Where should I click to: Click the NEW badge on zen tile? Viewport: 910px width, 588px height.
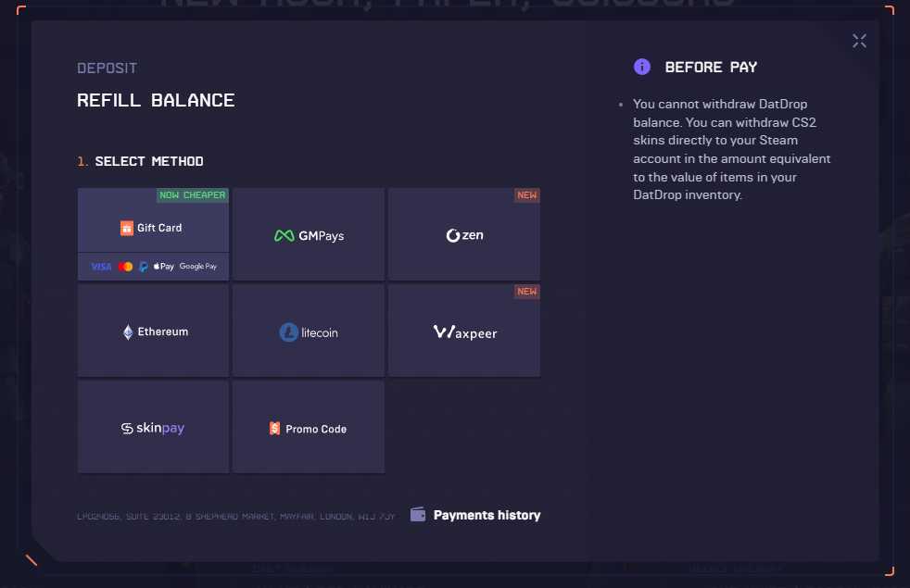[x=527, y=194]
